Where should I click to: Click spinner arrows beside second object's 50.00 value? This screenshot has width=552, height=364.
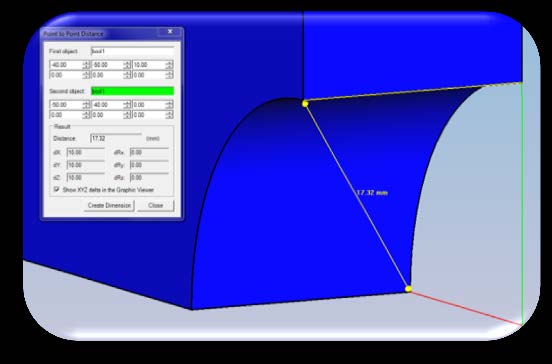86,105
